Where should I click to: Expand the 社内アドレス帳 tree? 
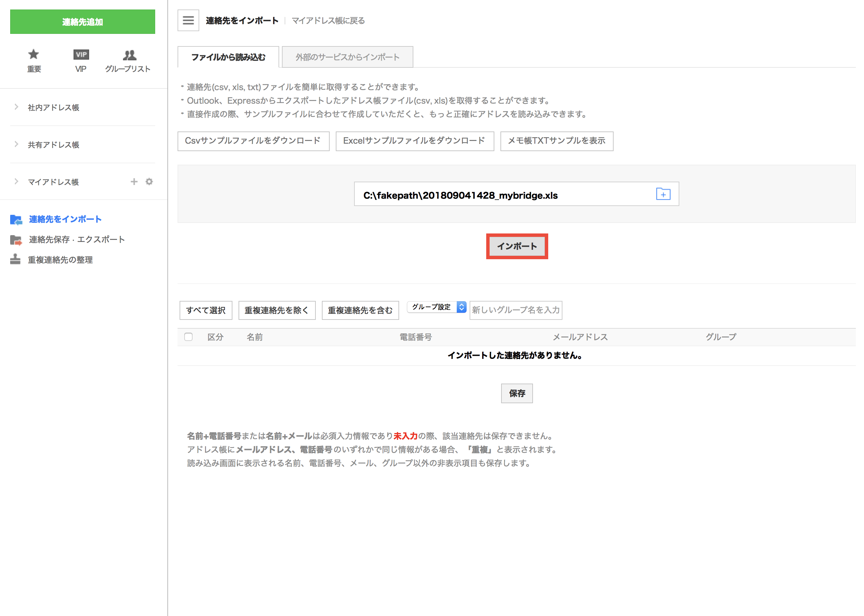pyautogui.click(x=16, y=107)
